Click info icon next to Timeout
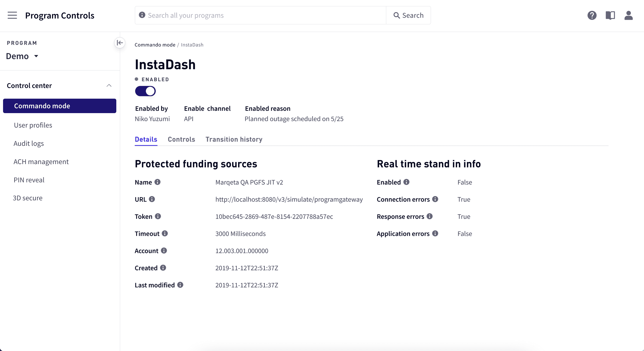Screen dimensions: 644x351 165,233
